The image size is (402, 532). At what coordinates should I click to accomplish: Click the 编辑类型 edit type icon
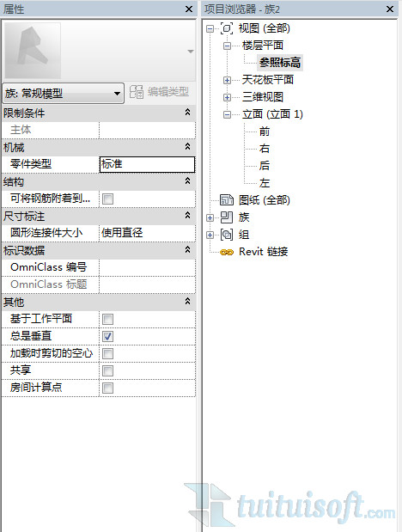click(x=137, y=92)
